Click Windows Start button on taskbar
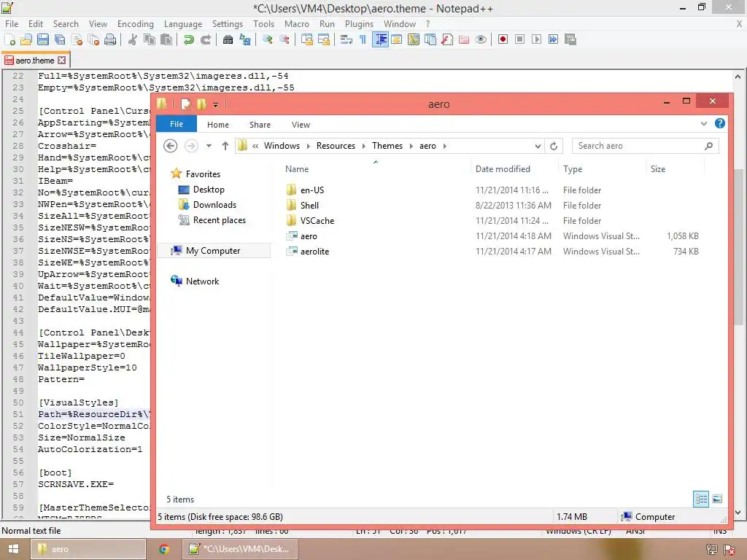Screen dimensions: 747x560 tap(13, 549)
